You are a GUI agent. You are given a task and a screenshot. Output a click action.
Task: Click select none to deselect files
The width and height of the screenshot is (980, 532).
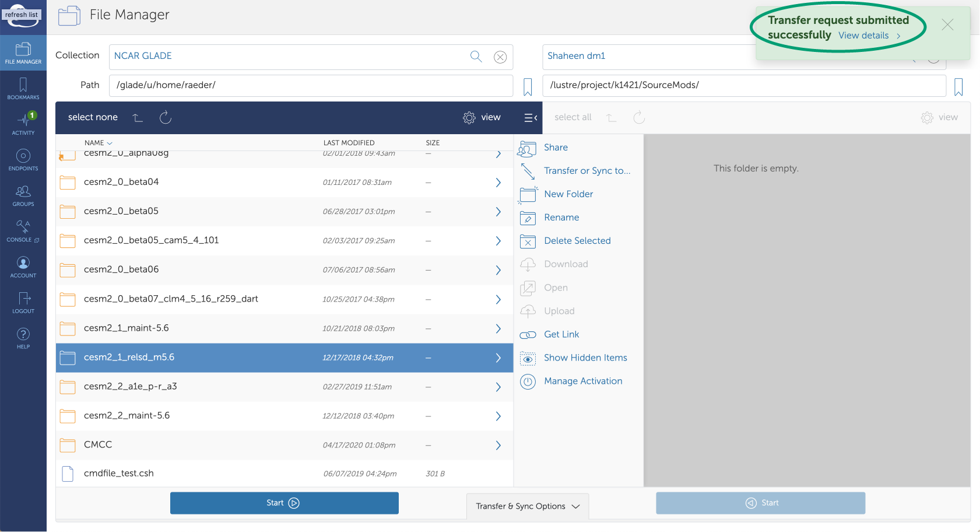pos(93,117)
